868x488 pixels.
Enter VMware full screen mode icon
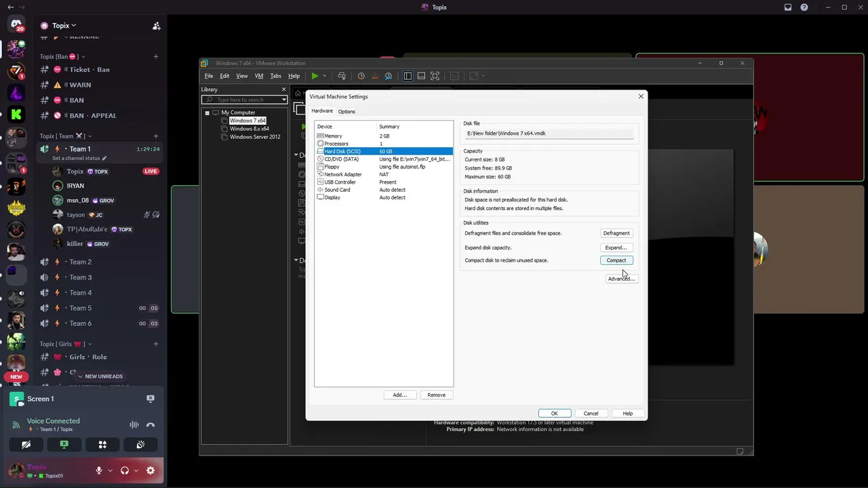(435, 76)
